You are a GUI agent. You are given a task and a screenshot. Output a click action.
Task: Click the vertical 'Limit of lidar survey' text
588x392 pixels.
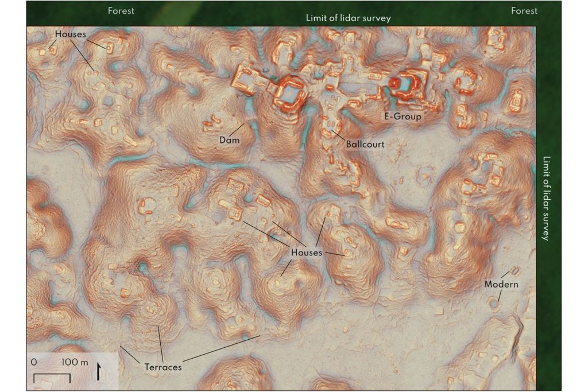(x=546, y=198)
